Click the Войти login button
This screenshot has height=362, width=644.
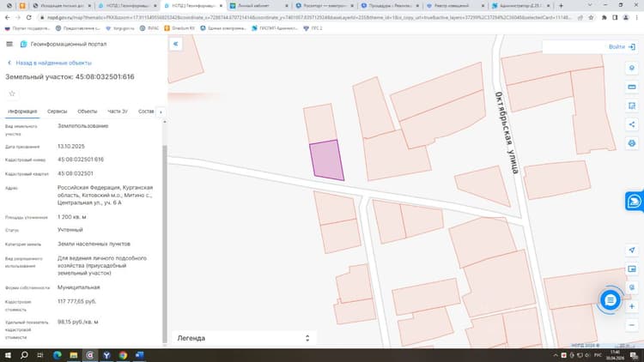coord(622,47)
